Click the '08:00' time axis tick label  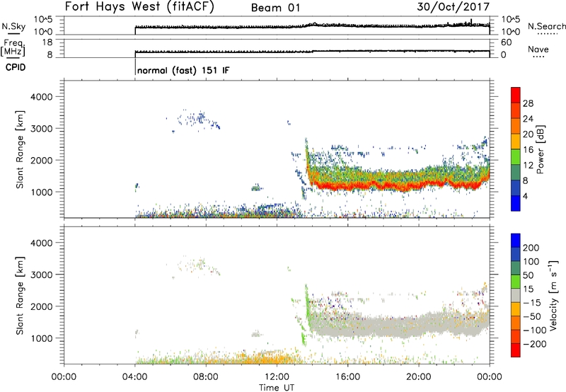click(x=206, y=376)
